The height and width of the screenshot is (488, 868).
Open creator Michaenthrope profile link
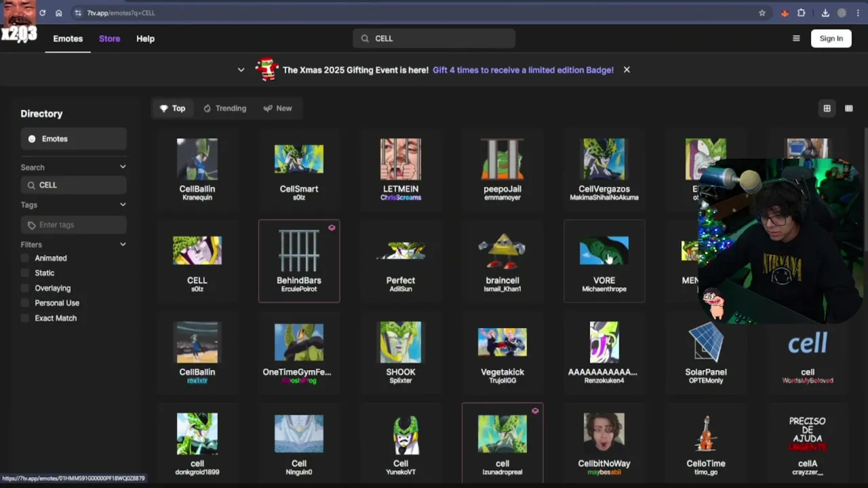point(604,289)
